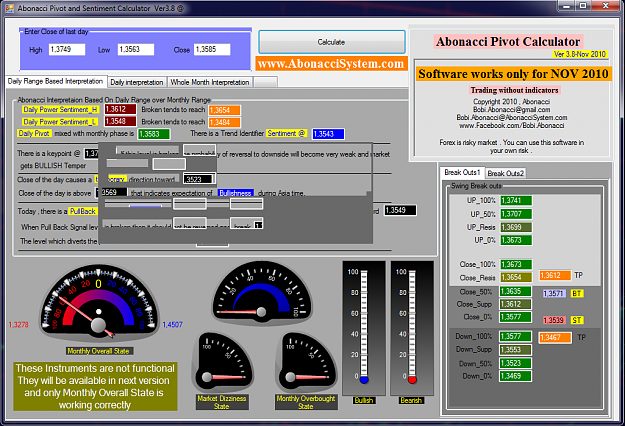
Task: Click the Down_50% value 1,3523
Action: (x=516, y=363)
